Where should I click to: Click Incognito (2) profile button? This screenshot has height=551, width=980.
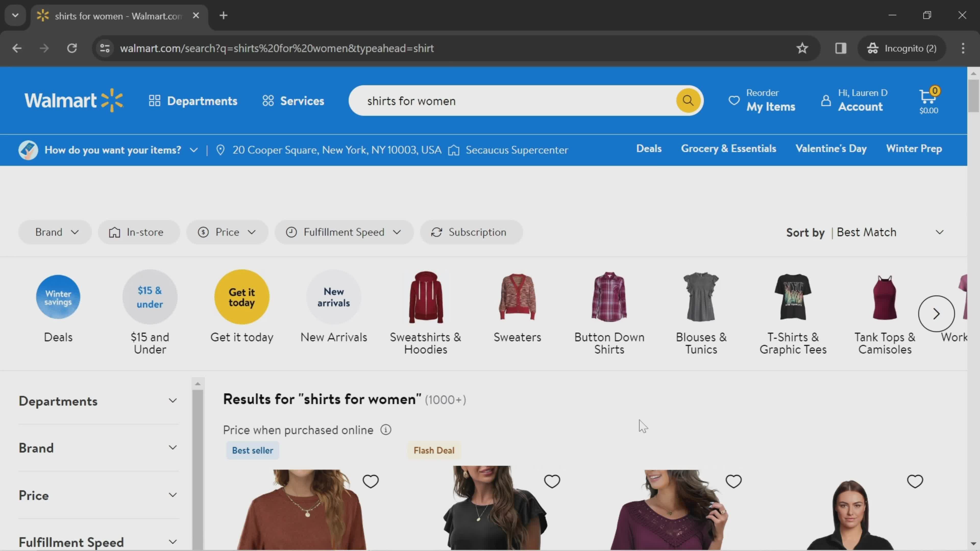902,48
